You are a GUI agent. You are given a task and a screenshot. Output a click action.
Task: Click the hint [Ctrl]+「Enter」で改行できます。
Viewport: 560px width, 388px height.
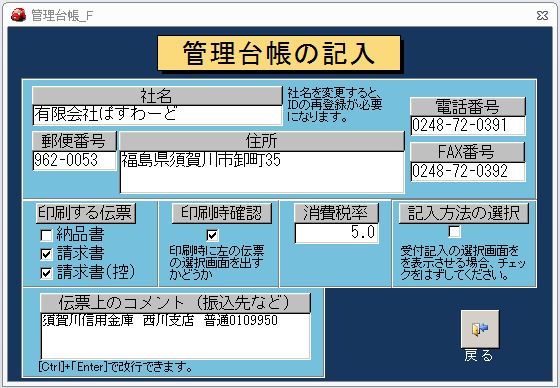pos(116,367)
